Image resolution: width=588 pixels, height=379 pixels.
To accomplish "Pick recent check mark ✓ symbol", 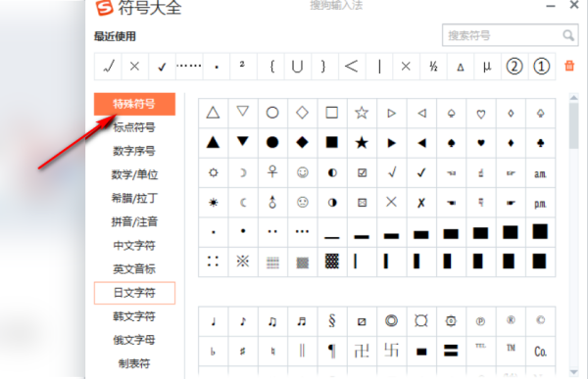I will (x=162, y=67).
